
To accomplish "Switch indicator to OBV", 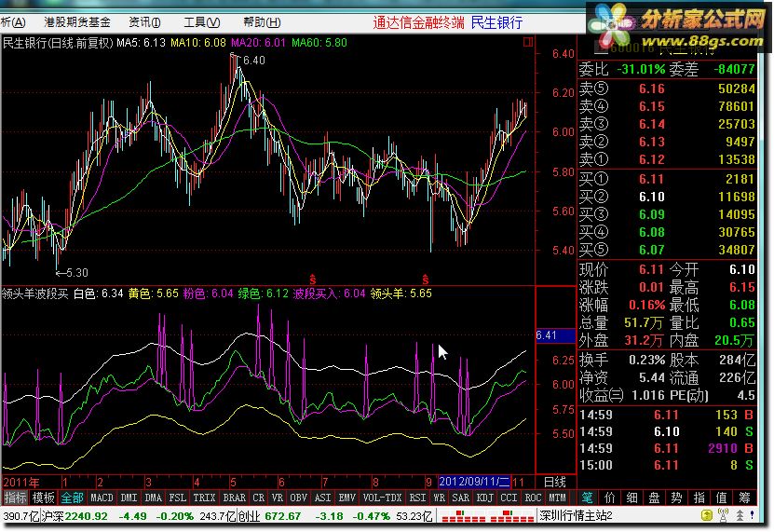I will tap(299, 498).
